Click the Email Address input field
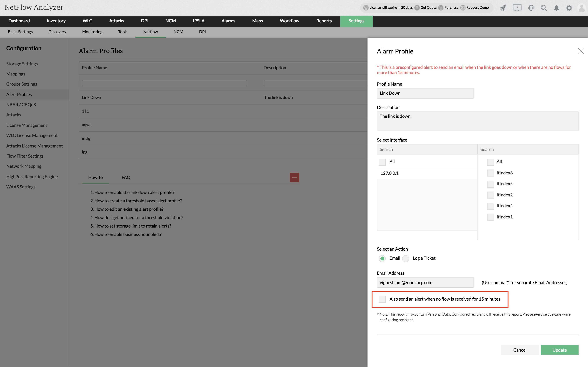The height and width of the screenshot is (367, 588). (425, 283)
